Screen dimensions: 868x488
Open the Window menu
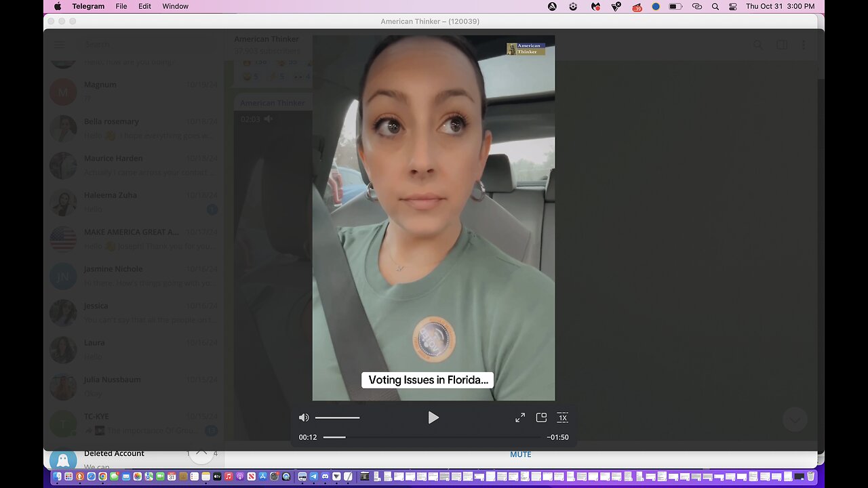[176, 6]
